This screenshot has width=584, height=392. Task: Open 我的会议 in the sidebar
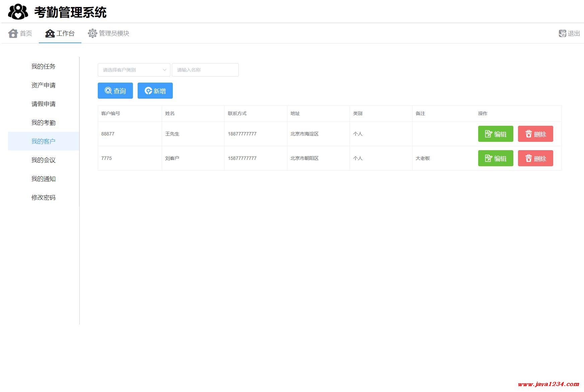click(x=44, y=160)
